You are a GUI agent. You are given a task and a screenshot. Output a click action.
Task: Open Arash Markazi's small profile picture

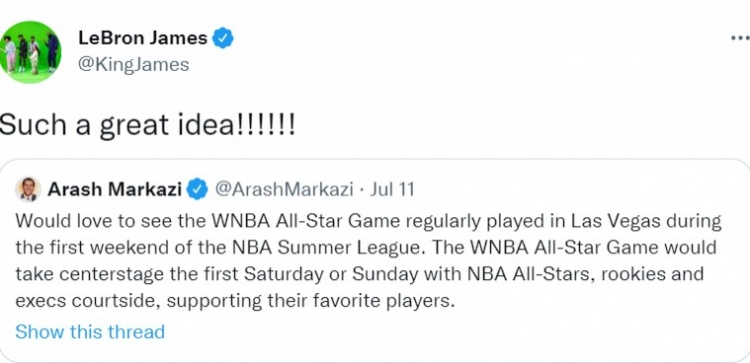pos(28,189)
